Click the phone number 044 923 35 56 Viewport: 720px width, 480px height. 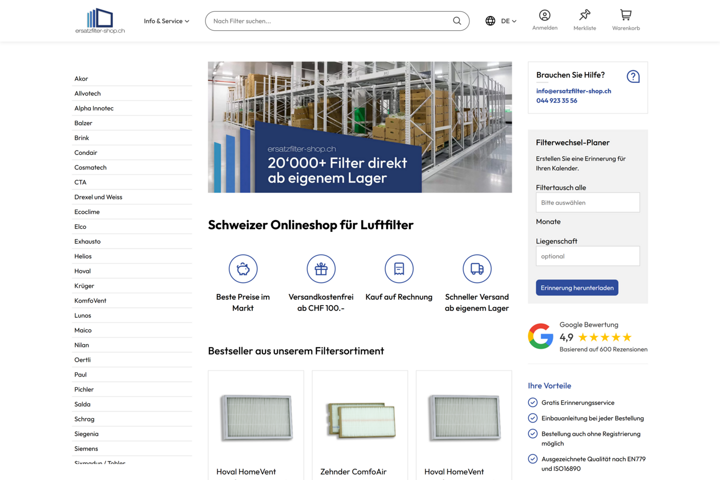pos(557,101)
